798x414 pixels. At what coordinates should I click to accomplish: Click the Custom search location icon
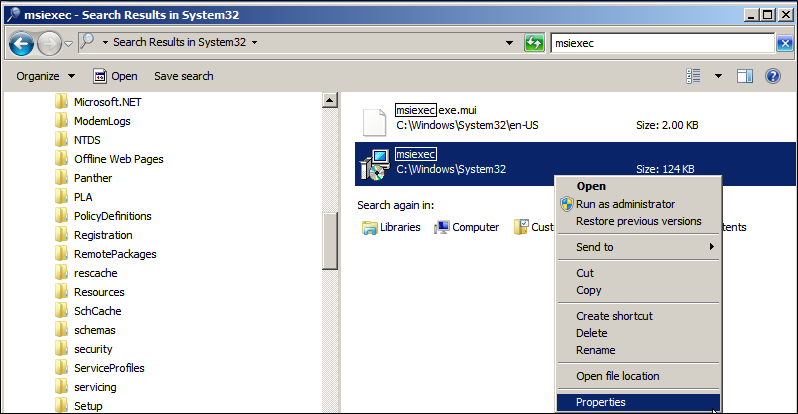[521, 227]
